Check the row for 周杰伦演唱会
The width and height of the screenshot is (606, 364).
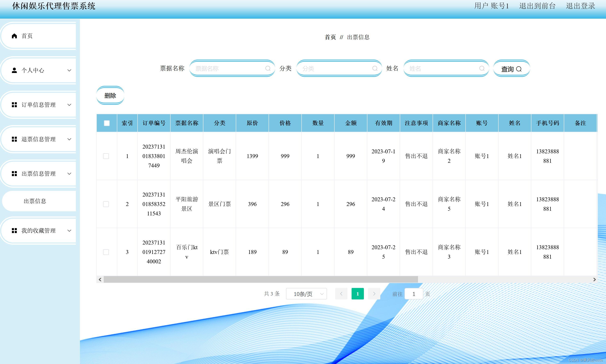click(x=106, y=156)
